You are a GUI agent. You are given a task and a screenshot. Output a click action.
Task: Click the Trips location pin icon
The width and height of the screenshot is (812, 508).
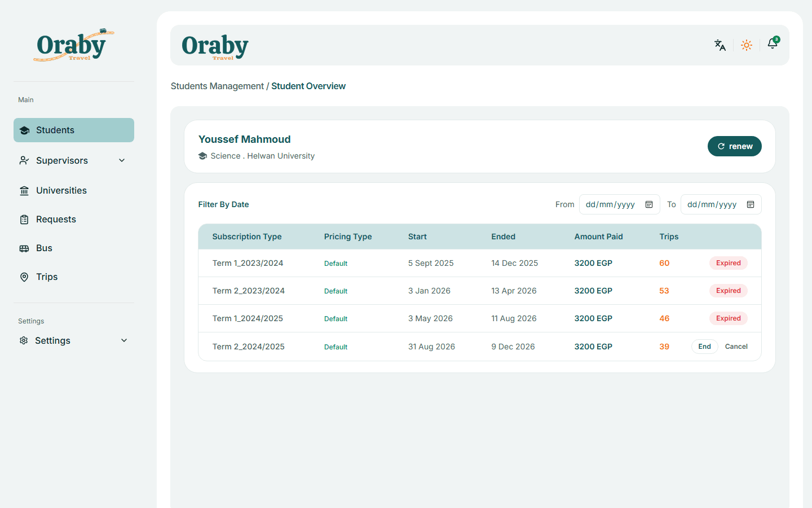tap(24, 277)
